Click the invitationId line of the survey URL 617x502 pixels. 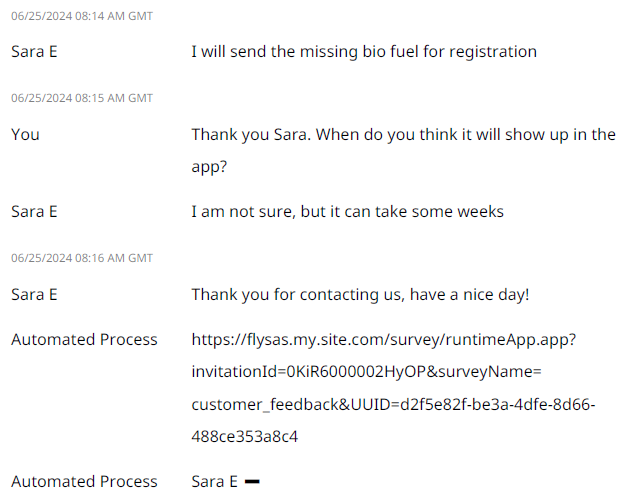[x=366, y=372]
